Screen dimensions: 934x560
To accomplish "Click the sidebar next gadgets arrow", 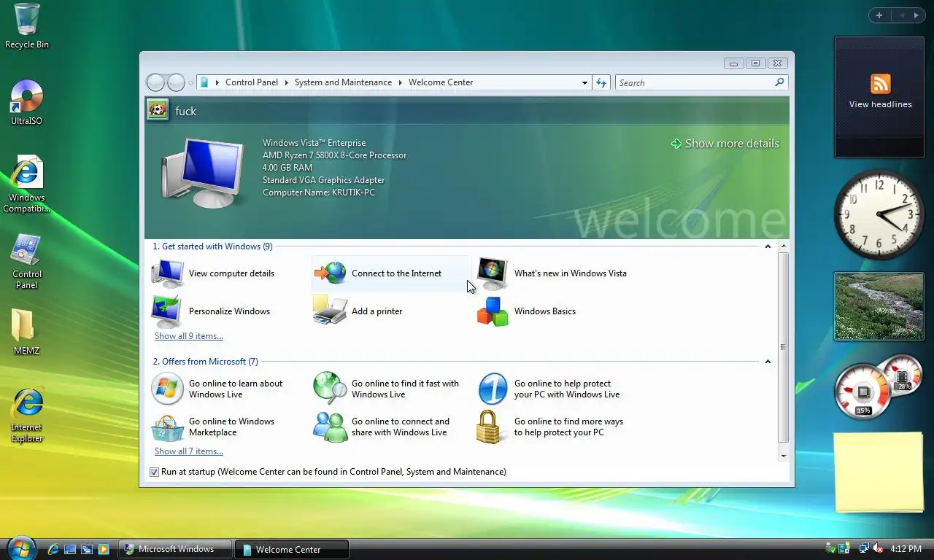I will [x=916, y=15].
